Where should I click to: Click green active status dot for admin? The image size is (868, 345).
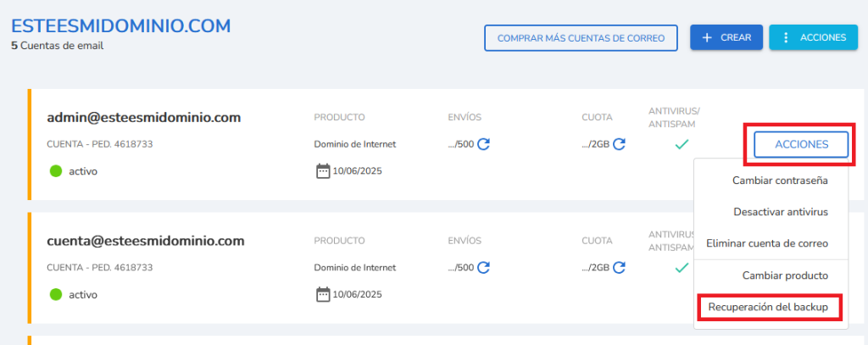(56, 171)
